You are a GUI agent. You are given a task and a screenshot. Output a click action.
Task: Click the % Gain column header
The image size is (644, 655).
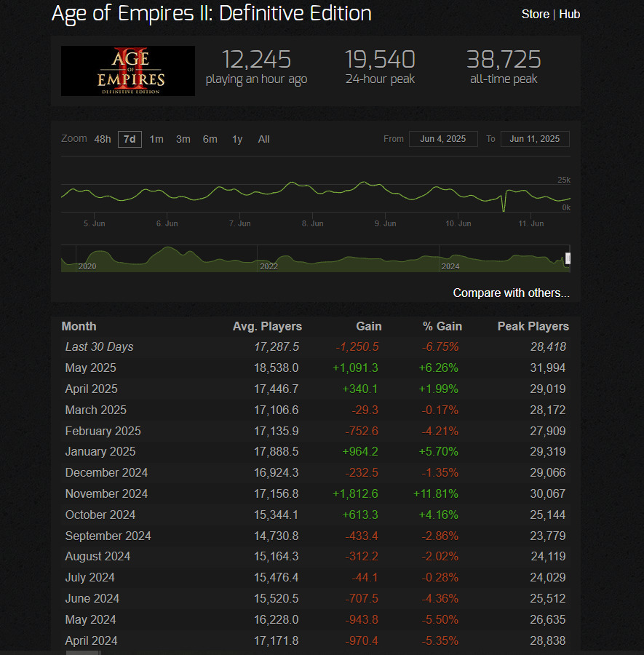[442, 326]
